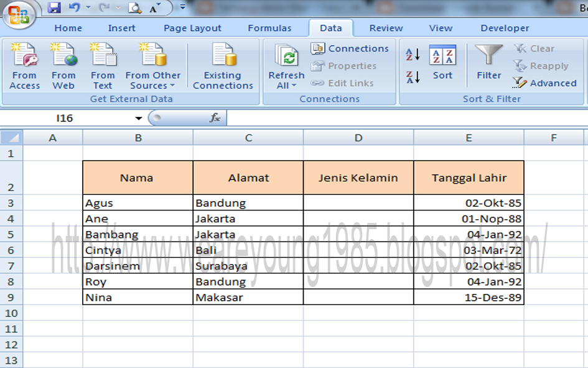Undo the last action
This screenshot has height=368, width=588.
coord(73,6)
